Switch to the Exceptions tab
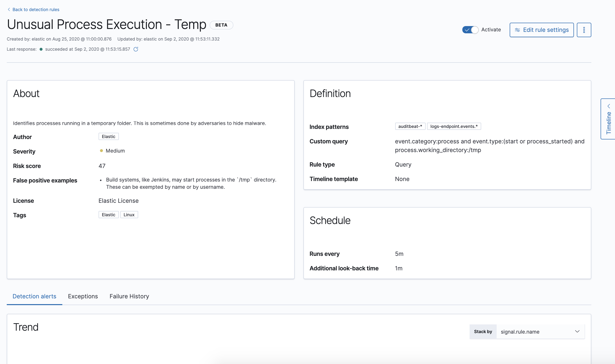615x364 pixels. pyautogui.click(x=83, y=296)
